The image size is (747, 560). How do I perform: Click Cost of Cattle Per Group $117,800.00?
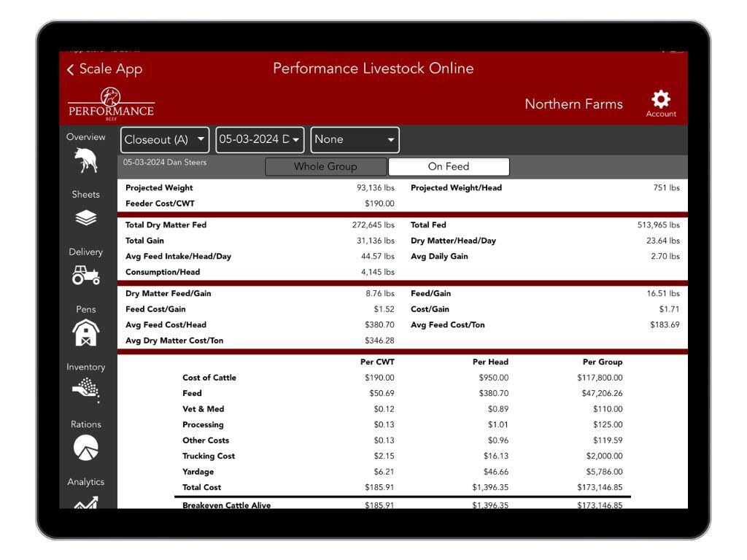(x=600, y=378)
